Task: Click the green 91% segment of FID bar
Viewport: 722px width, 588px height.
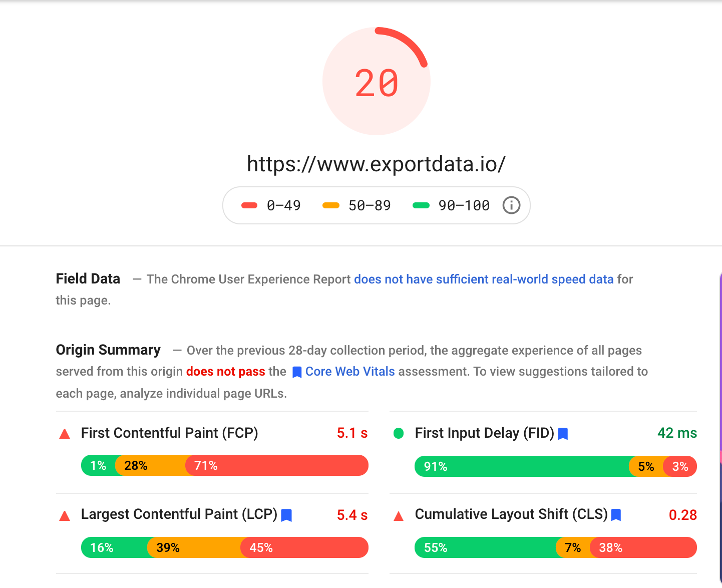Action: (x=522, y=466)
